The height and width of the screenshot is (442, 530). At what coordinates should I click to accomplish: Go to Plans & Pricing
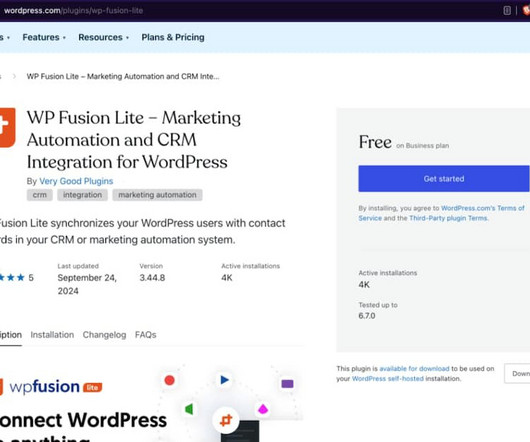pyautogui.click(x=173, y=37)
